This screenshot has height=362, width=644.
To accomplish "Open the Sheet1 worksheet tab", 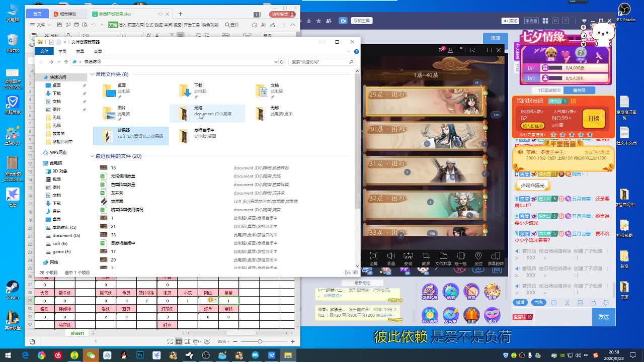I will click(x=77, y=333).
